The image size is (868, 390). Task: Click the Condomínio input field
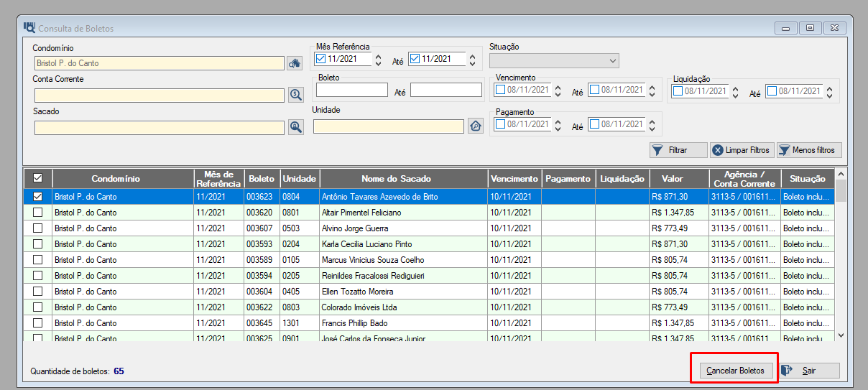[x=159, y=63]
